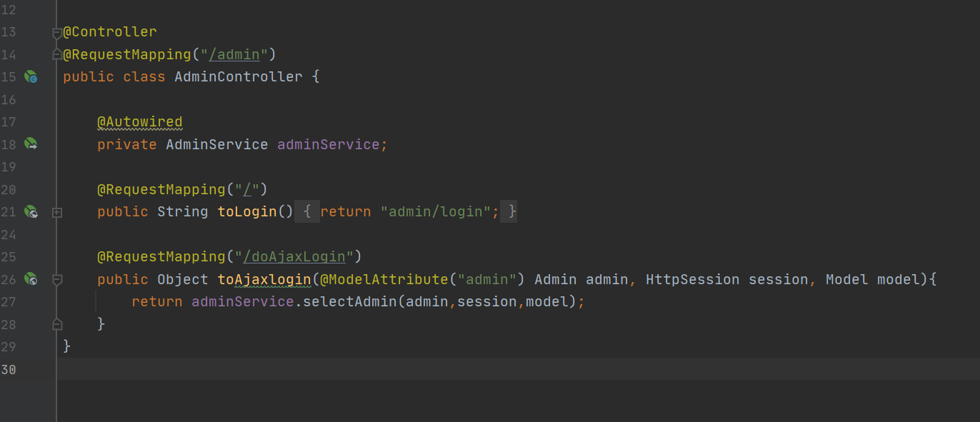This screenshot has height=422, width=980.
Task: Click the Spring bean gutter icon beside AdminController
Action: pos(31,76)
